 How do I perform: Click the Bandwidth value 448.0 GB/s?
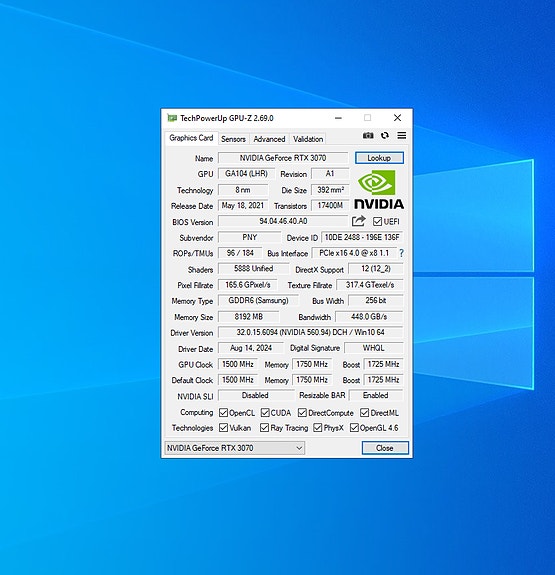369,316
